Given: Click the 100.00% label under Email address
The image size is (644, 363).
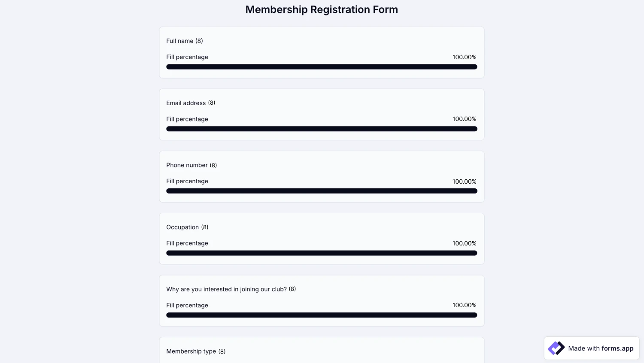Looking at the screenshot, I should point(464,119).
